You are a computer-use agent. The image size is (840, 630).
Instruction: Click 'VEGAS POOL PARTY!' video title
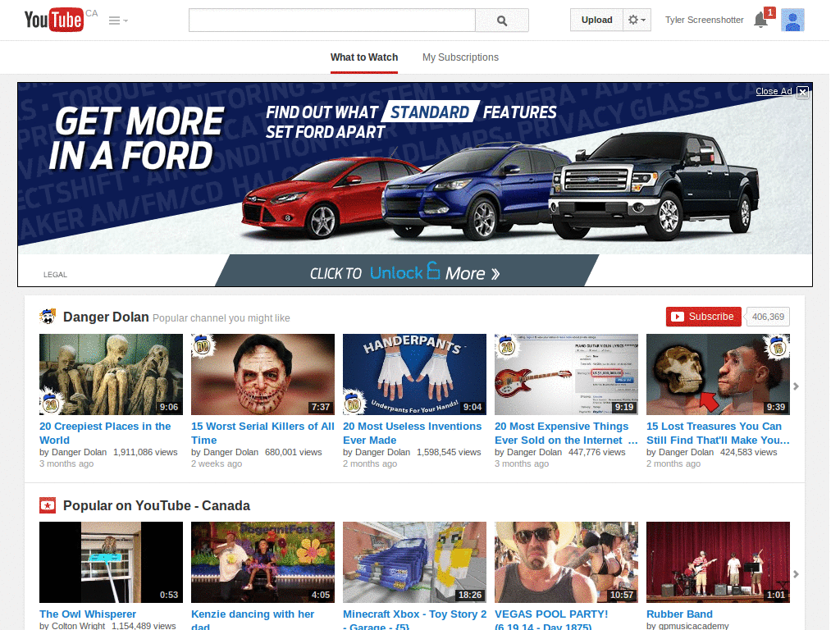click(551, 619)
